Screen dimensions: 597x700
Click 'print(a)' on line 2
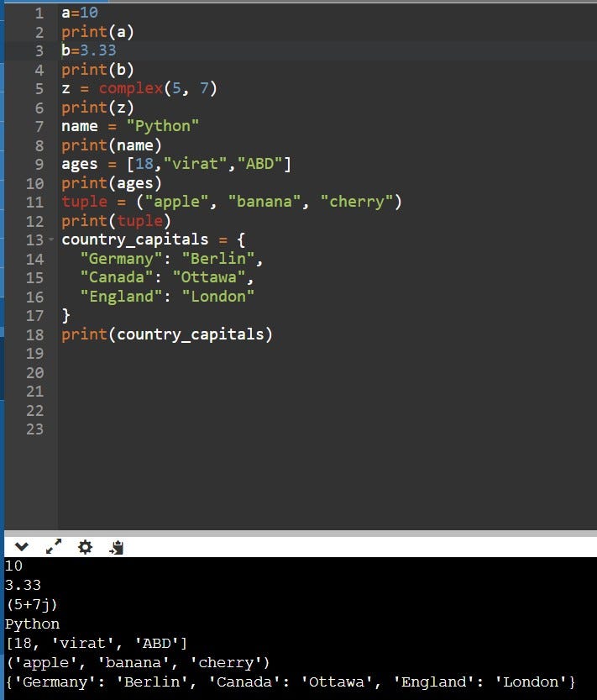pyautogui.click(x=97, y=32)
